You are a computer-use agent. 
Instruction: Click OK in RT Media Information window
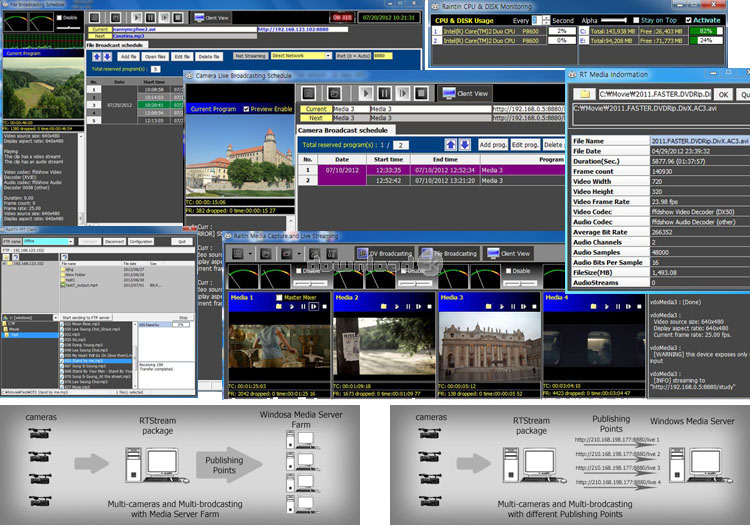tap(723, 94)
